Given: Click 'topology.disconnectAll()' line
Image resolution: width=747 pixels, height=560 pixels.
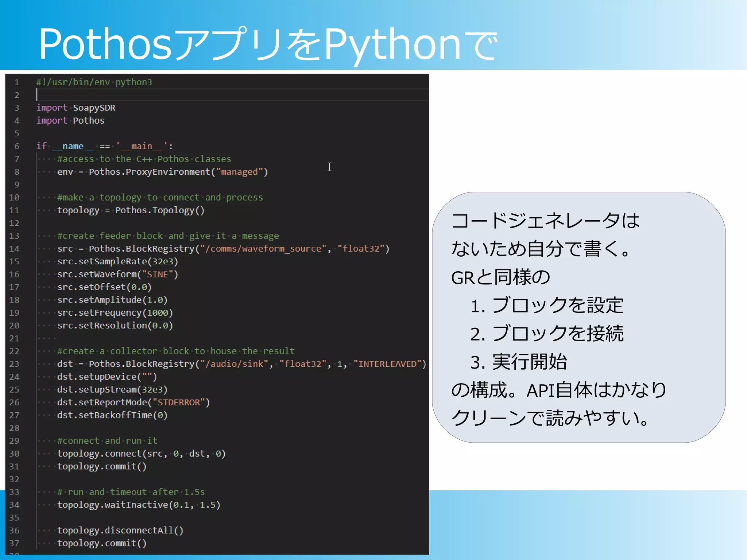Looking at the screenshot, I should (x=120, y=530).
